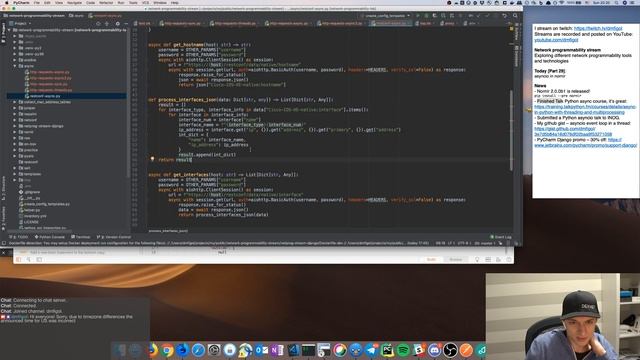
Task: Expand the ansible folder
Action: 15,60
